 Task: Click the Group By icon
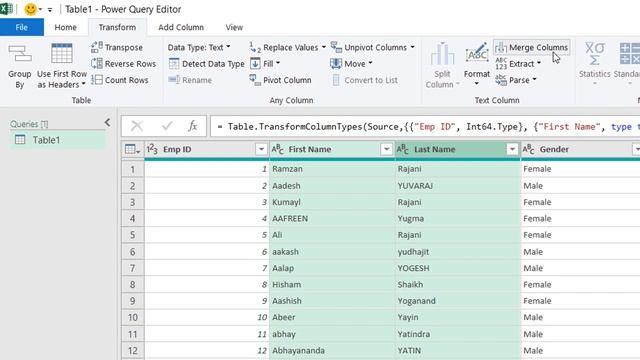(x=20, y=54)
